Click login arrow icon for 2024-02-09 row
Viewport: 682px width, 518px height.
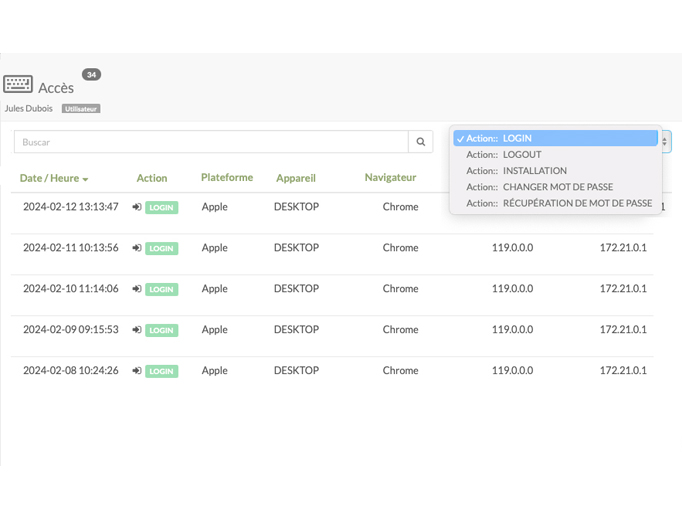tap(137, 330)
